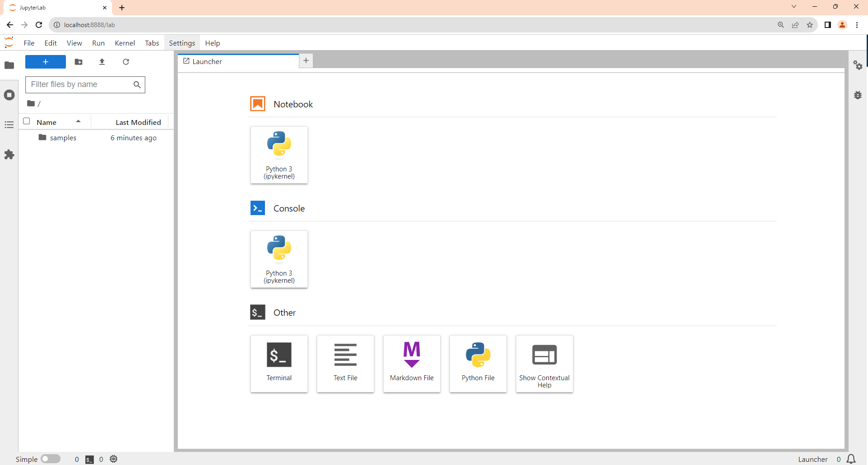This screenshot has width=868, height=465.
Task: Open the Debugger panel
Action: click(x=858, y=95)
